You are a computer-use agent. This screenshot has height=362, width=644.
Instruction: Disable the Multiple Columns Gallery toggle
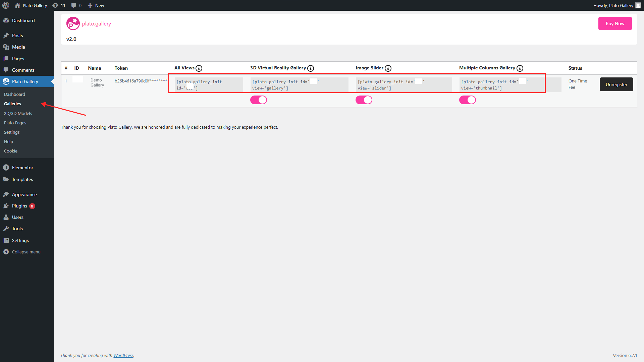click(468, 100)
